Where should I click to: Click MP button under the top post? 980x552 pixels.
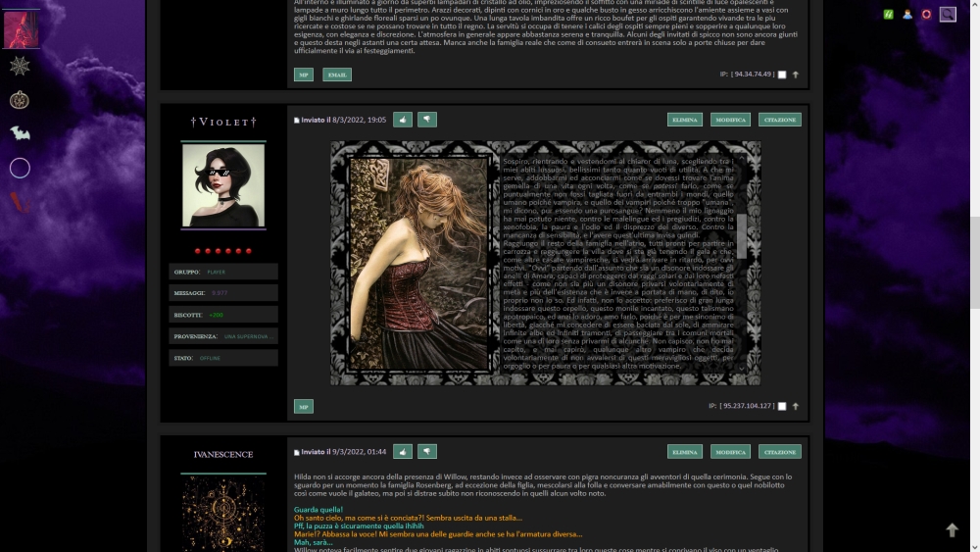pyautogui.click(x=304, y=75)
